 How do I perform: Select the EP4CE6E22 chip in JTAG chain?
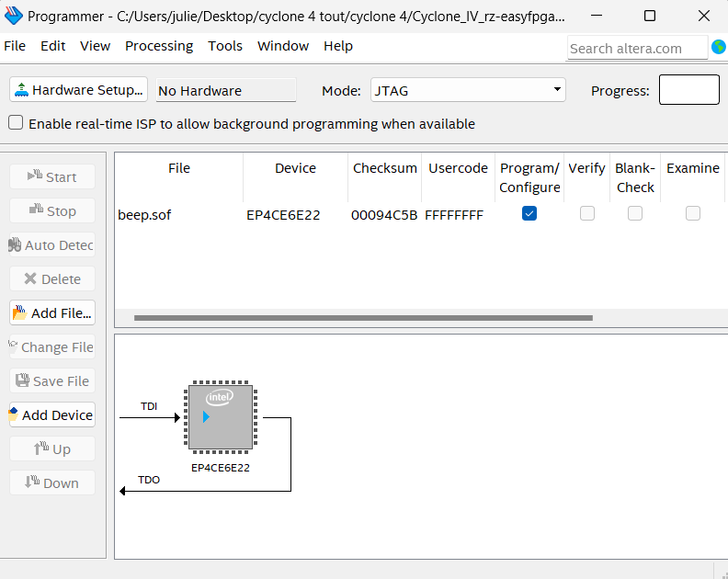pyautogui.click(x=221, y=418)
